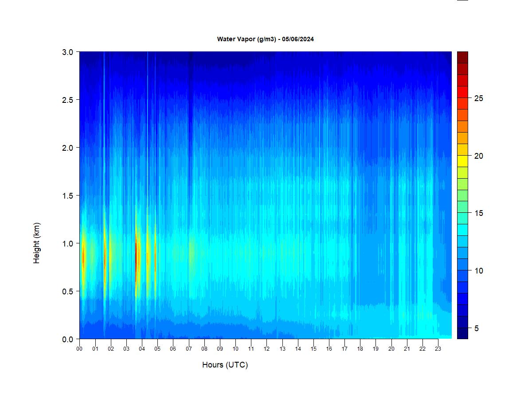Click the 00 hour tick label
Image resolution: width=532 pixels, height=399 pixels.
[79, 349]
